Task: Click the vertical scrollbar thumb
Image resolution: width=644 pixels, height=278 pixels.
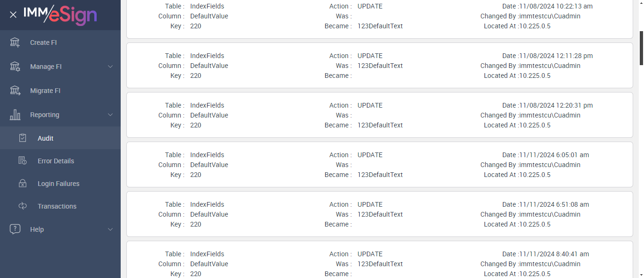Action: click(x=641, y=47)
